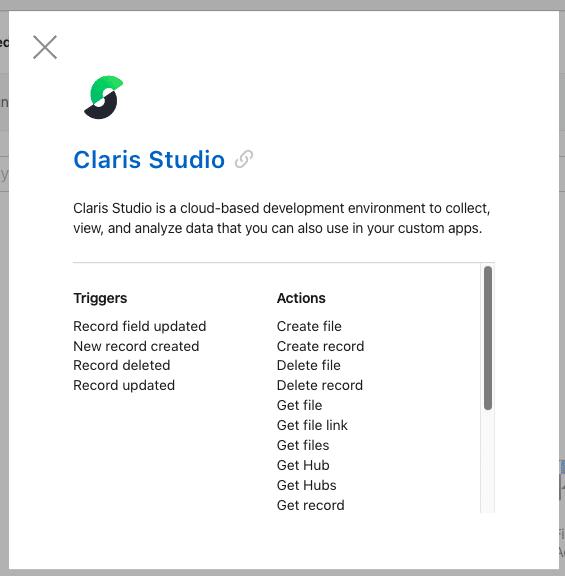Click the 'Get Hubs' action
Viewport: 565px width, 576px height.
pos(306,485)
